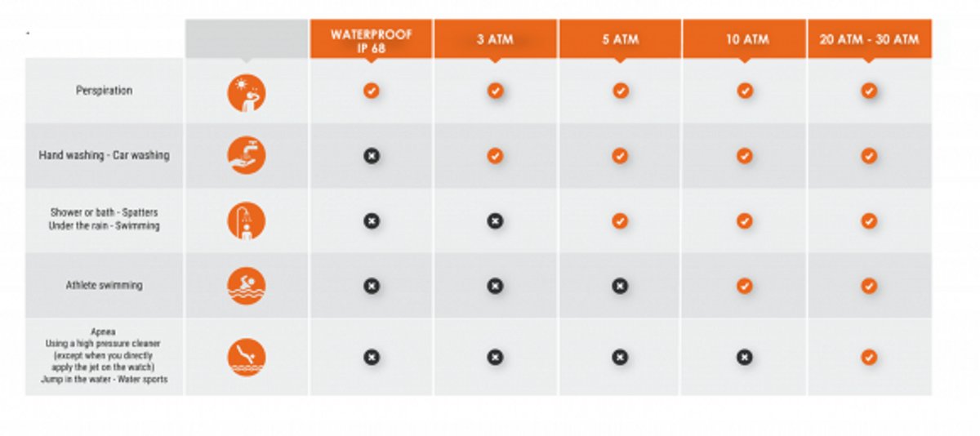Click black X for 10 ATM apnea

pyautogui.click(x=745, y=357)
